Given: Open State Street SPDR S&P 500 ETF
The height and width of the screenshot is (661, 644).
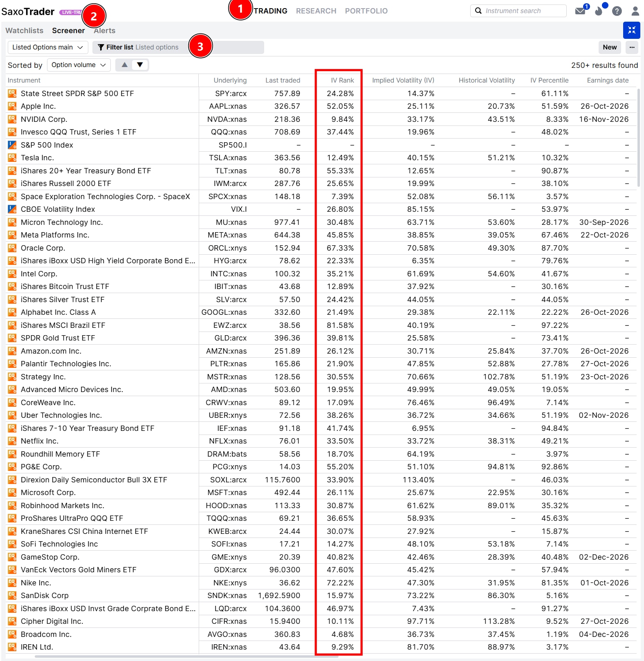Looking at the screenshot, I should tap(77, 94).
